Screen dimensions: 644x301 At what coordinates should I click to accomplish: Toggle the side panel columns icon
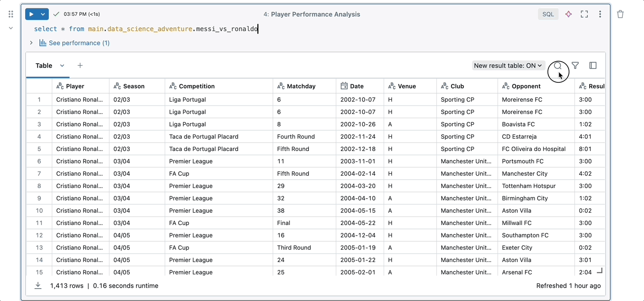pyautogui.click(x=593, y=66)
